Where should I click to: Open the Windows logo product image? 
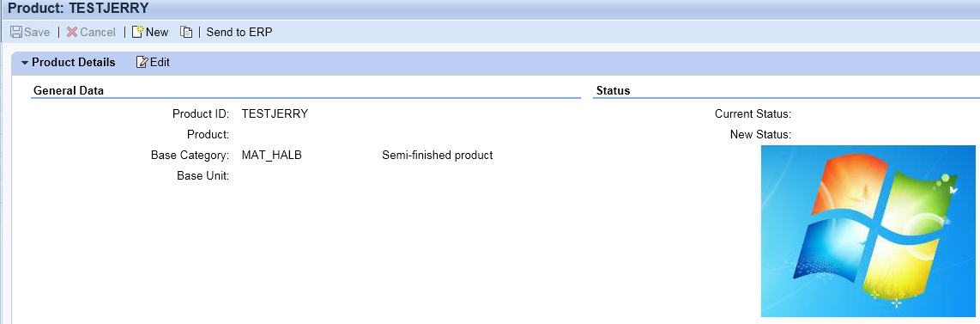(x=868, y=231)
